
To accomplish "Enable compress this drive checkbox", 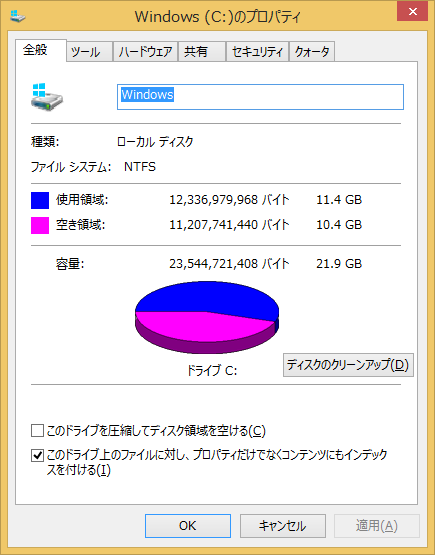I will tap(38, 431).
